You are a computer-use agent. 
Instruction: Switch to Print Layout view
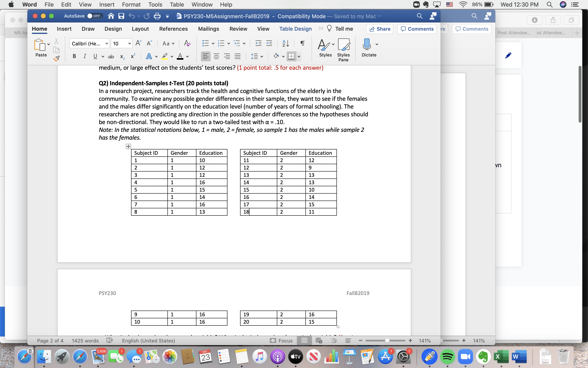[x=304, y=340]
